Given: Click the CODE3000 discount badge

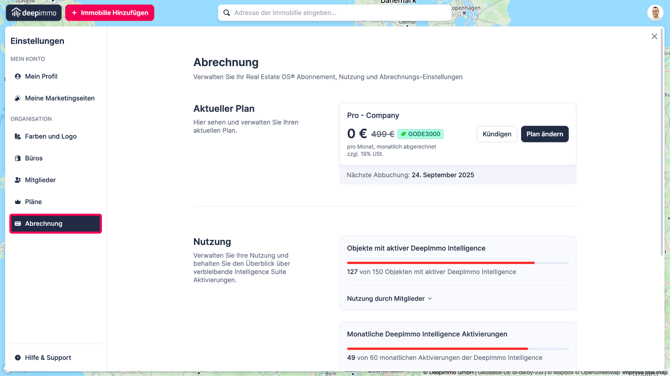Looking at the screenshot, I should pyautogui.click(x=420, y=134).
